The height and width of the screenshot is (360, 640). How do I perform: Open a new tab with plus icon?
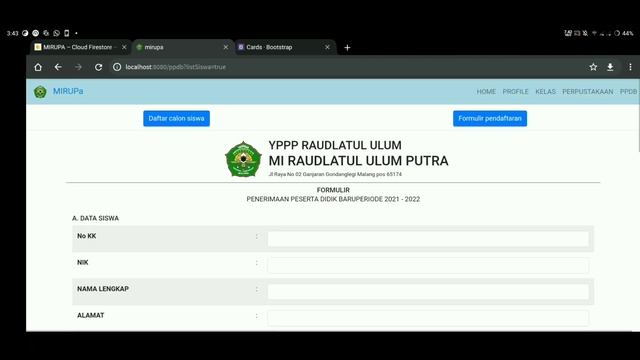pos(347,48)
